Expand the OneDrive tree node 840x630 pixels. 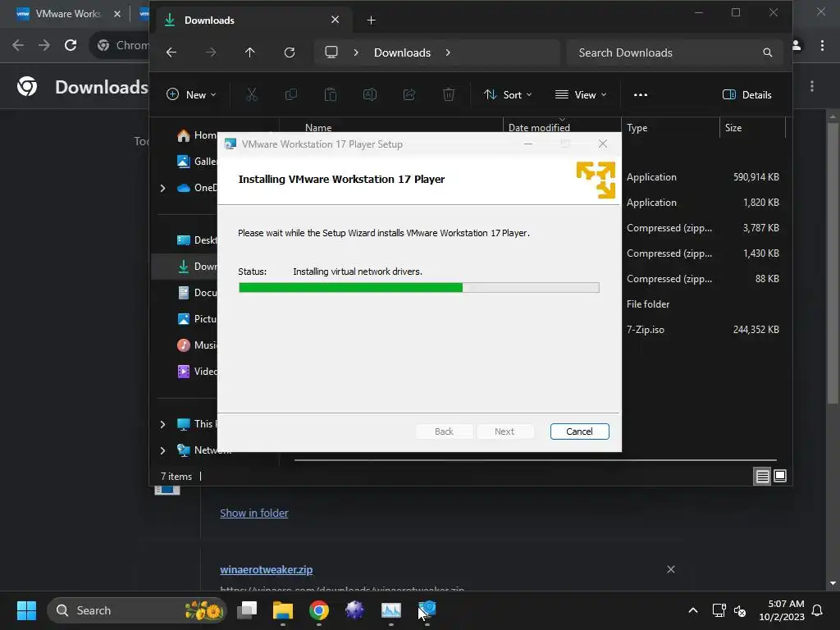[x=163, y=188]
